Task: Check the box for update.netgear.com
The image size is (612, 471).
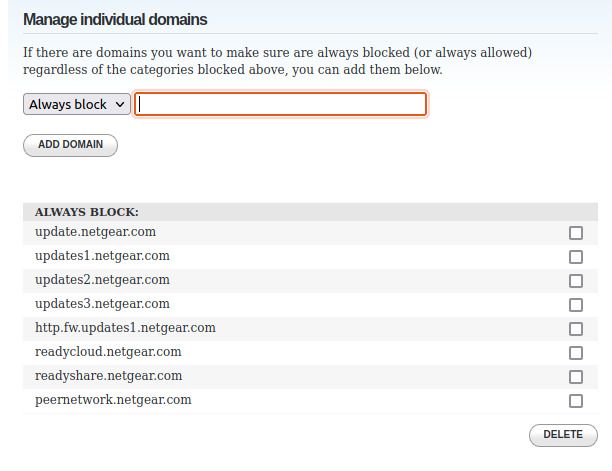Action: click(x=576, y=233)
